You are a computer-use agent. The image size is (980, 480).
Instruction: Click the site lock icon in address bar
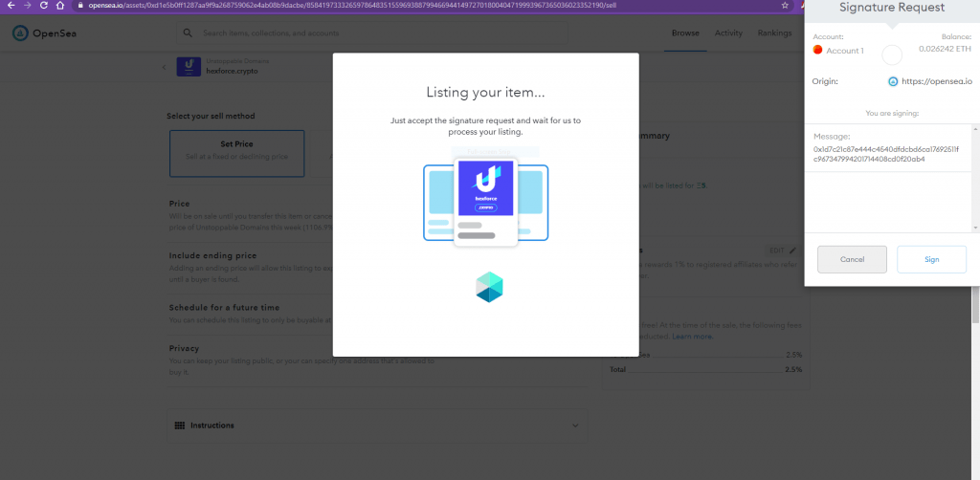coord(80,5)
